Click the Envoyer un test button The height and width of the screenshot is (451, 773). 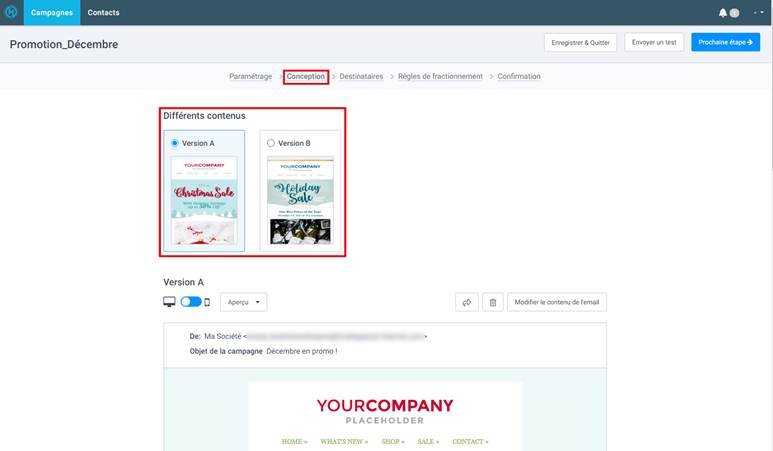pyautogui.click(x=654, y=43)
